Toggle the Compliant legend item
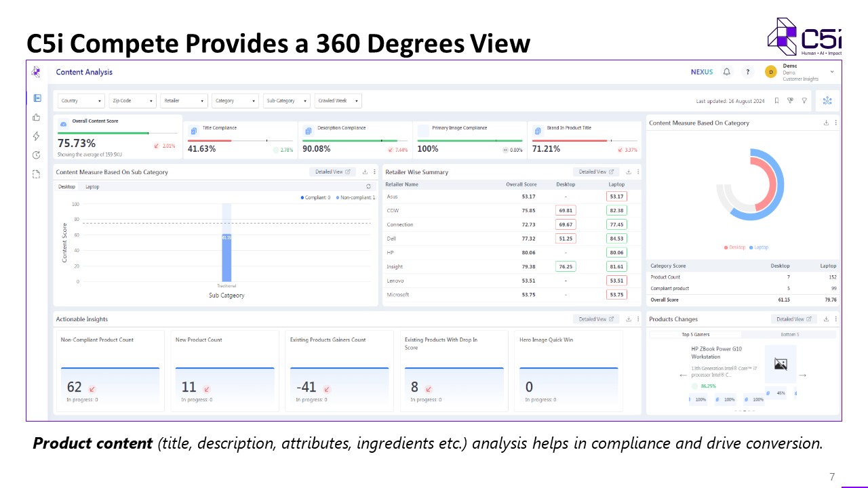The width and height of the screenshot is (868, 488). point(315,197)
